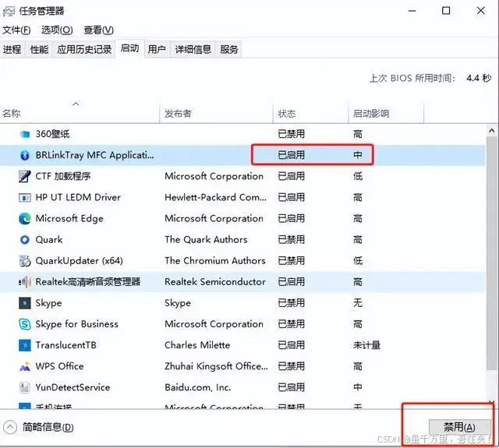This screenshot has width=499, height=448.
Task: Click the 无 impact value in Skype row
Action: (x=358, y=303)
